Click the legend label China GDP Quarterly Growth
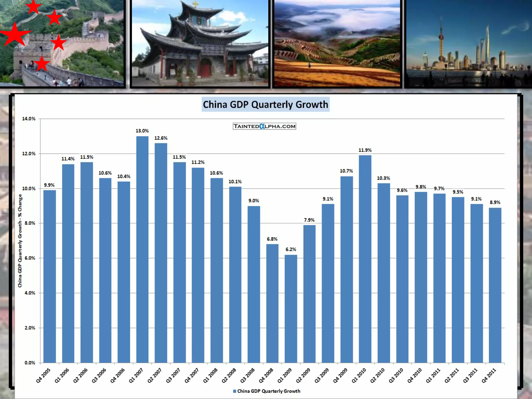Screen dimensions: 532x399 coord(269,391)
